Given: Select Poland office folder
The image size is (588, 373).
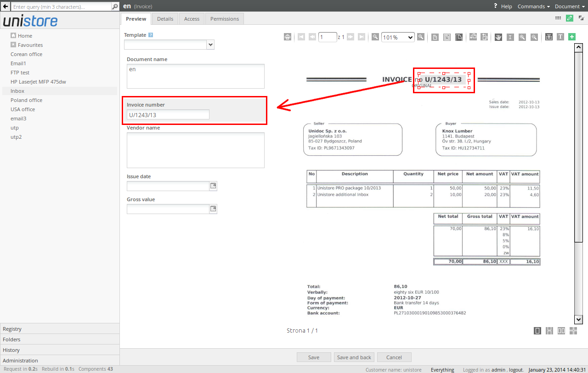Looking at the screenshot, I should 26,100.
